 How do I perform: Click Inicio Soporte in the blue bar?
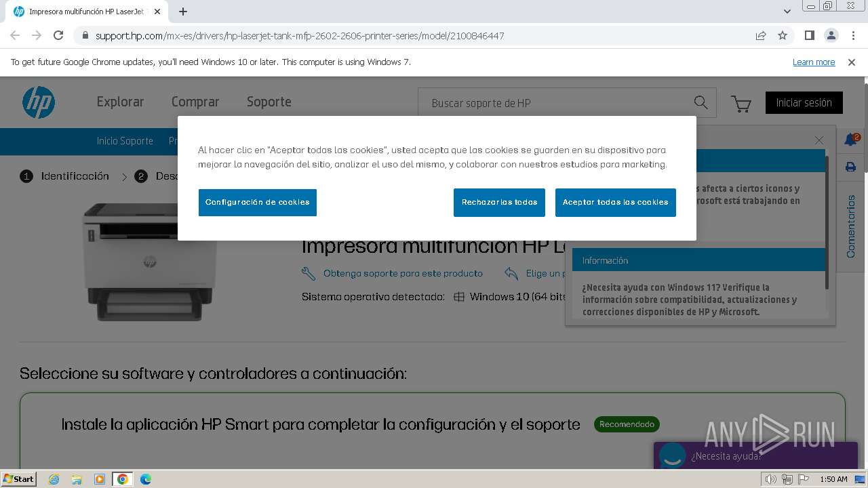point(125,141)
